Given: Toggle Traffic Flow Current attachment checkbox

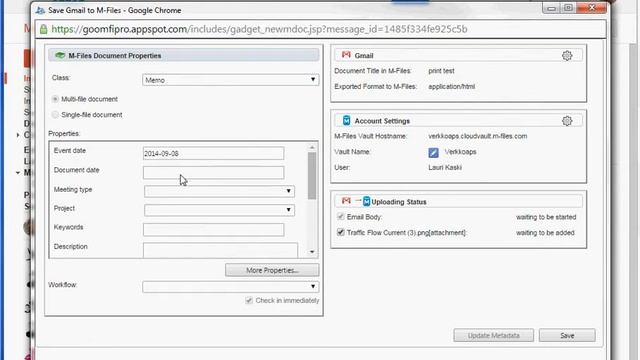Looking at the screenshot, I should click(x=340, y=232).
